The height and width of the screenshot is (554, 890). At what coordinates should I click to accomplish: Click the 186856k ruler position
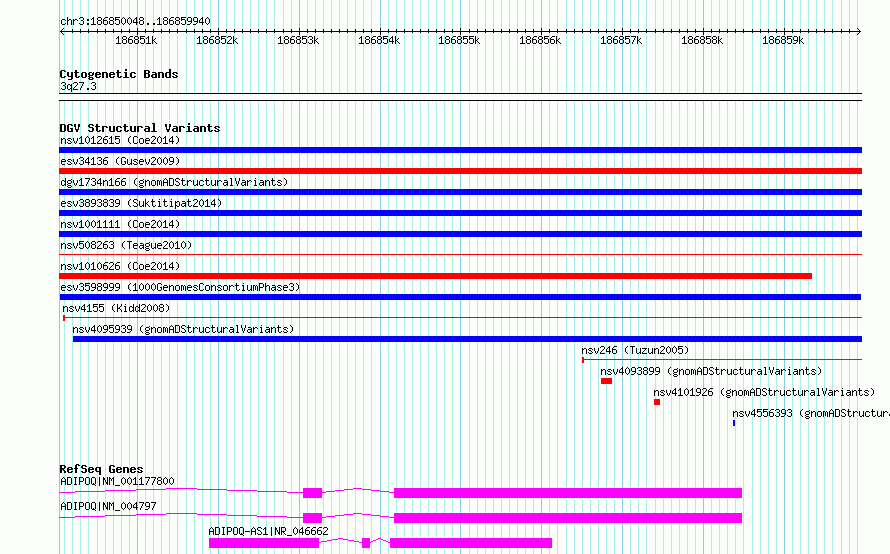540,40
